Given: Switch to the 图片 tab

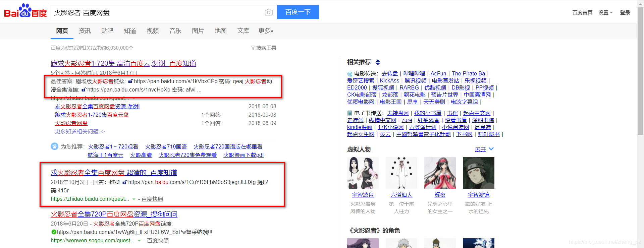Looking at the screenshot, I should pos(198,31).
